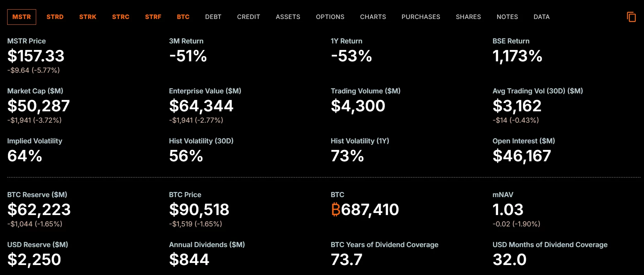Switch to the STRD tab
Viewport: 644px width, 275px height.
pos(55,17)
